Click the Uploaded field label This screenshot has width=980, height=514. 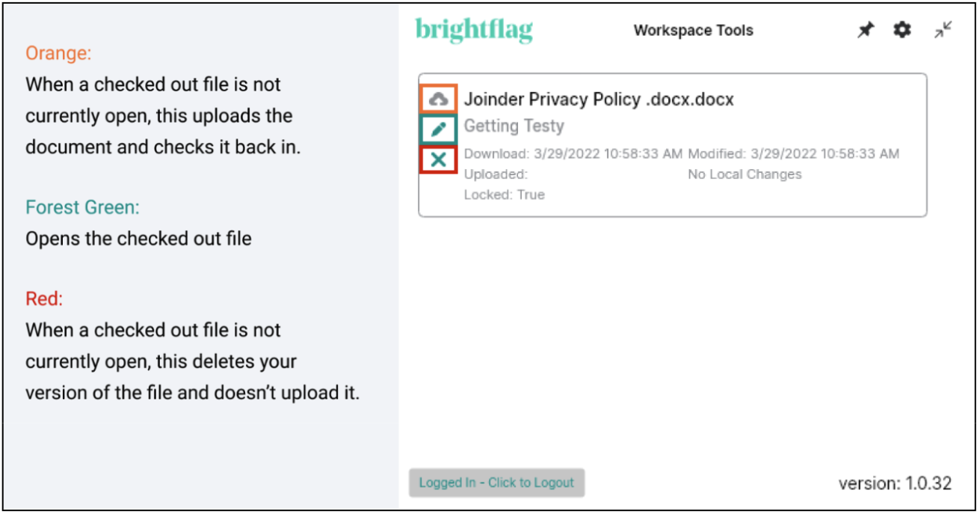[496, 174]
